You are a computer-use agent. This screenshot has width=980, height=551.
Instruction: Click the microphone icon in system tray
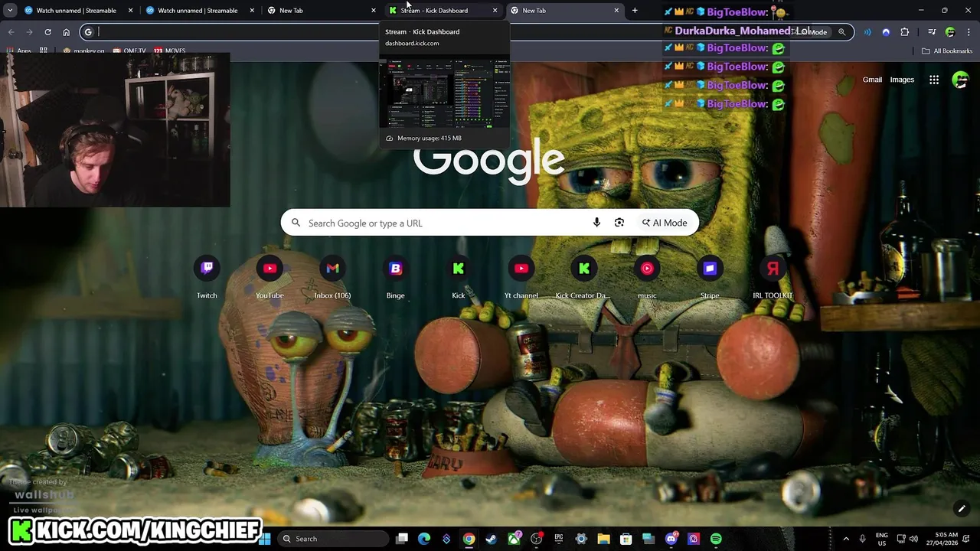click(863, 539)
